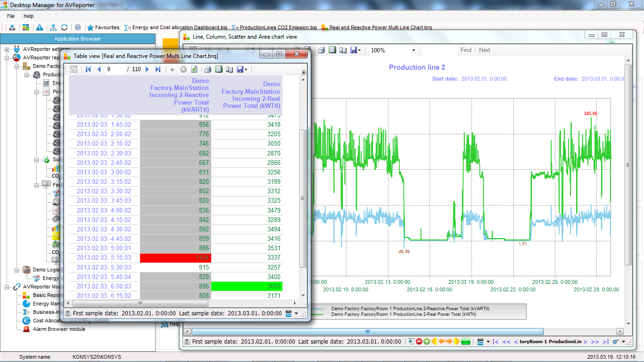This screenshot has height=362, width=644.
Task: Print the chart view report
Action: coord(321,50)
